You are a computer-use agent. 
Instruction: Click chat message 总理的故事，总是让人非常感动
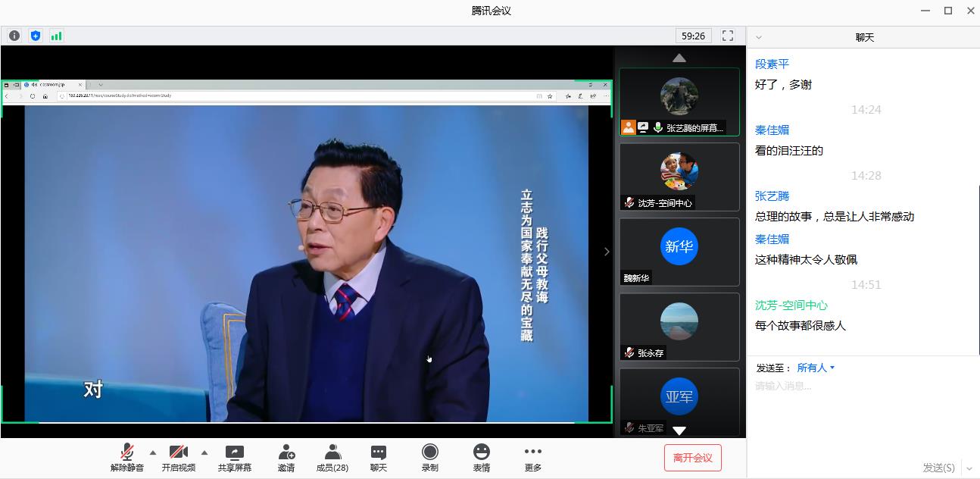pos(835,216)
